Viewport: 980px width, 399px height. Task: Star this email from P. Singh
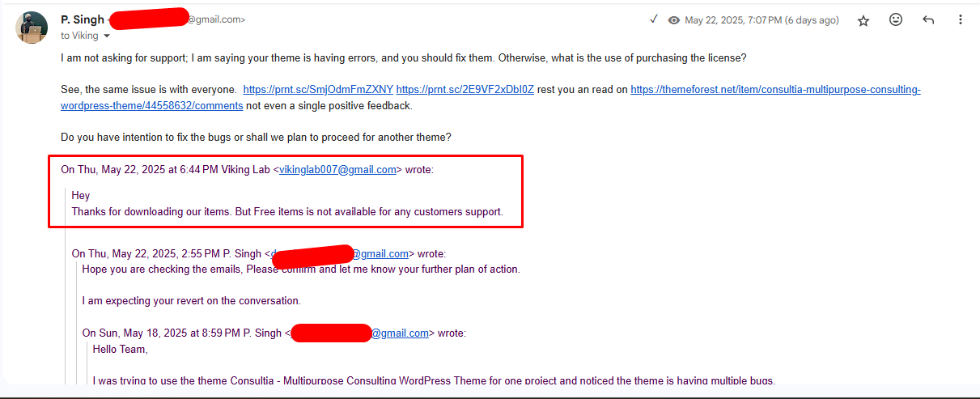pyautogui.click(x=863, y=21)
